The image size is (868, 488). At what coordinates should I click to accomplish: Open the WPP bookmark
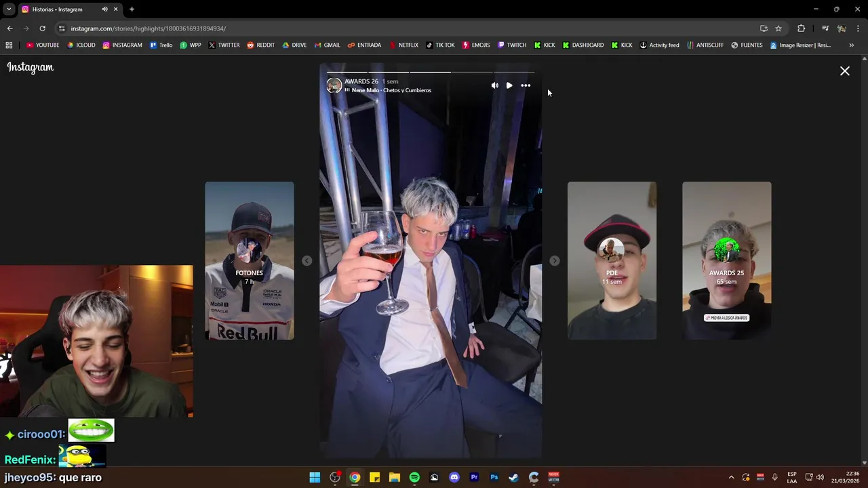pyautogui.click(x=191, y=45)
